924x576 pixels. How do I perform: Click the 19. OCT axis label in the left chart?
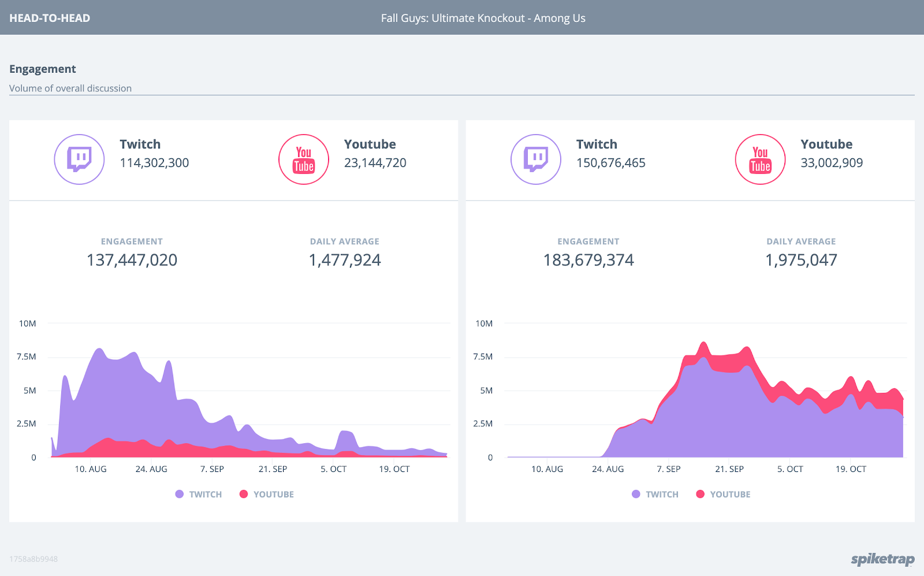(394, 469)
